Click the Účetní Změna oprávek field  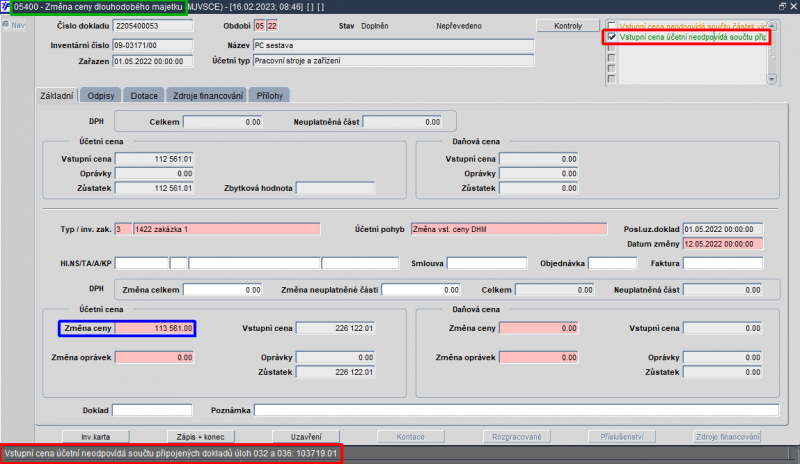pyautogui.click(x=155, y=357)
